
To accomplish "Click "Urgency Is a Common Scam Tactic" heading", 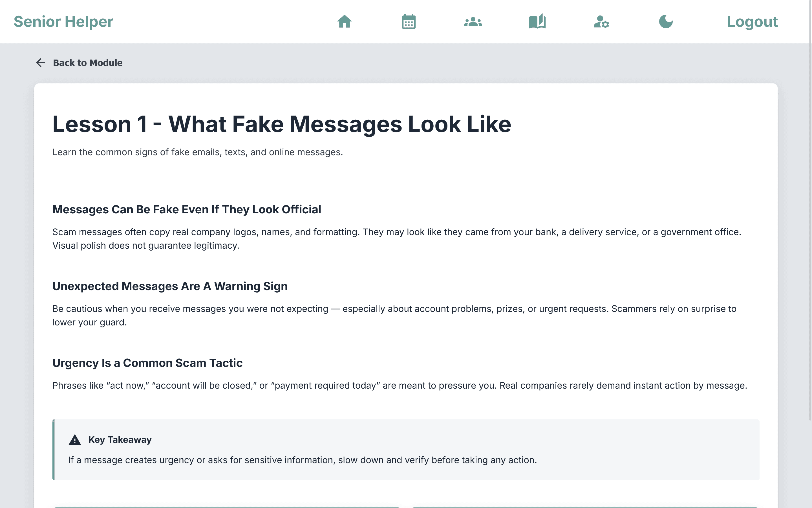I will [147, 363].
